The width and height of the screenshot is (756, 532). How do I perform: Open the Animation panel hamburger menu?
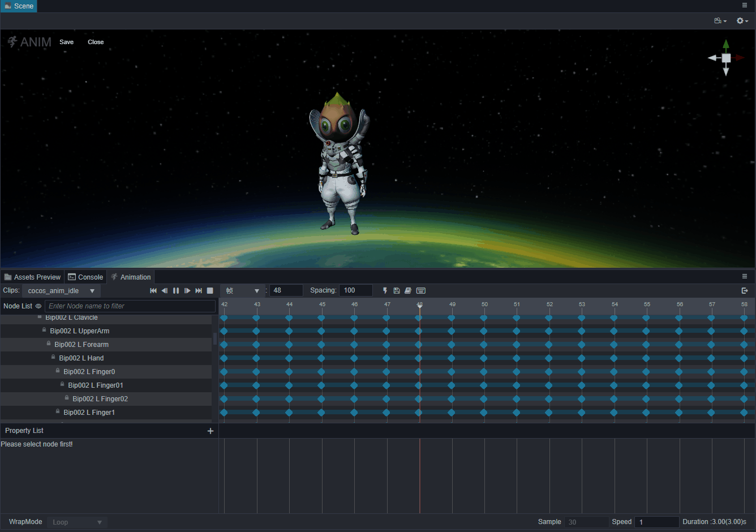click(x=745, y=277)
